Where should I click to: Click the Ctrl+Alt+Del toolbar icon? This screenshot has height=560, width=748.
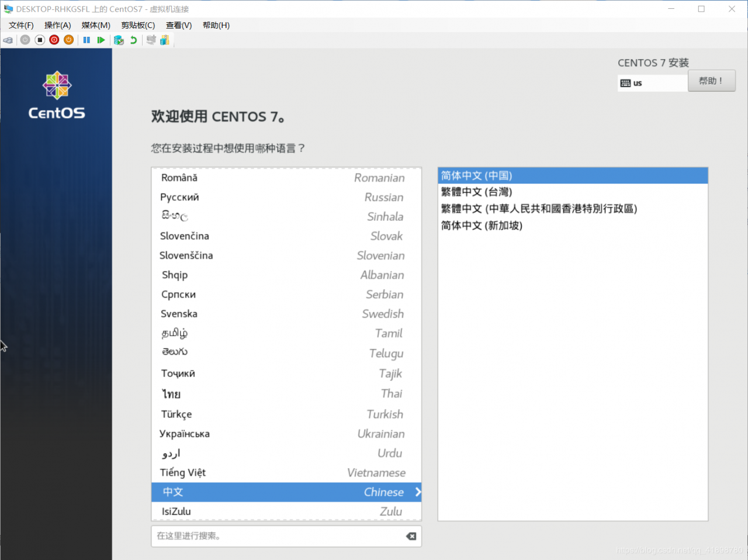pyautogui.click(x=8, y=40)
